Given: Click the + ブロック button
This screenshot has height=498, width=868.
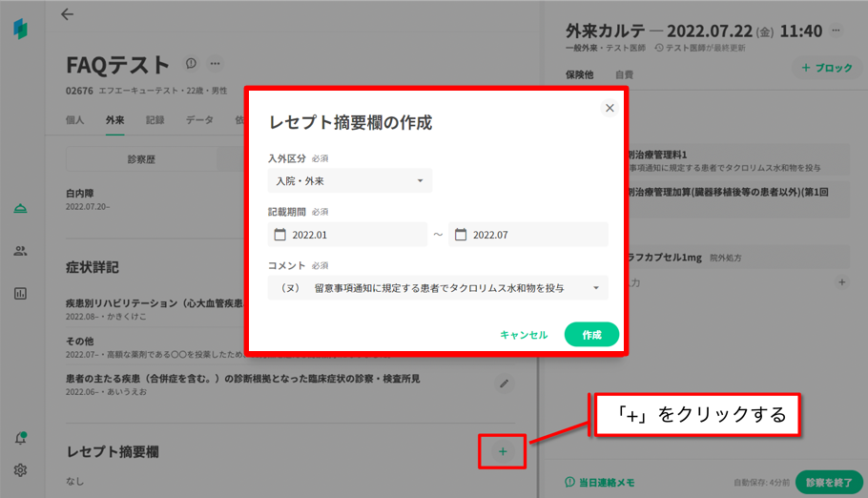Looking at the screenshot, I should tap(827, 68).
